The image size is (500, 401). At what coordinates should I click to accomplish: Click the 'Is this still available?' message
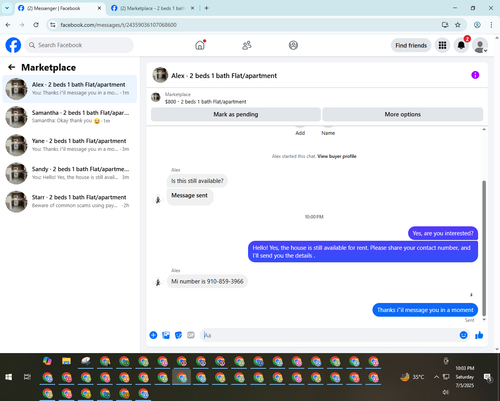pyautogui.click(x=197, y=181)
